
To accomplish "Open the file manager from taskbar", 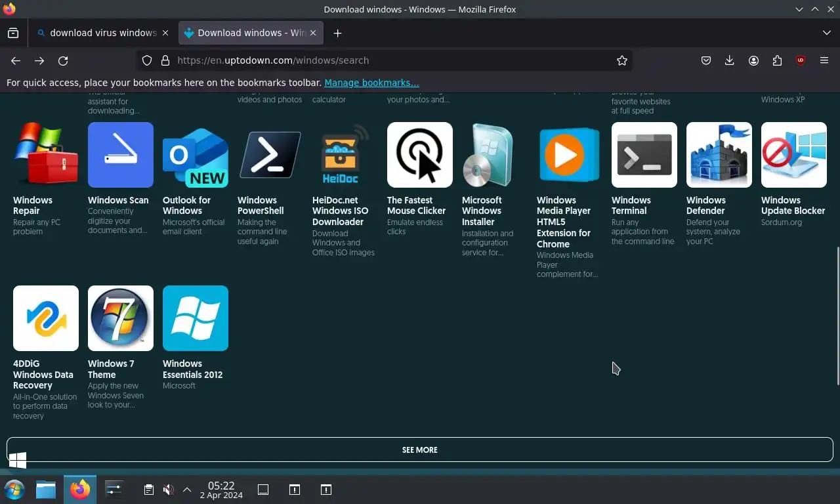I will [46, 490].
